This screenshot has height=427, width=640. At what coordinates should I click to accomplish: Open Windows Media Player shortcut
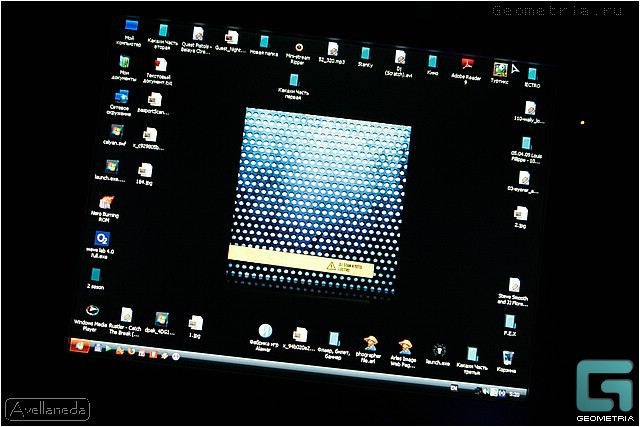pyautogui.click(x=92, y=311)
